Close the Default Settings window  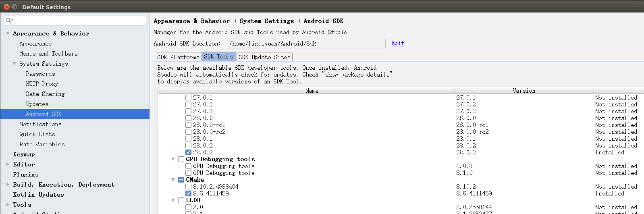click(x=6, y=7)
